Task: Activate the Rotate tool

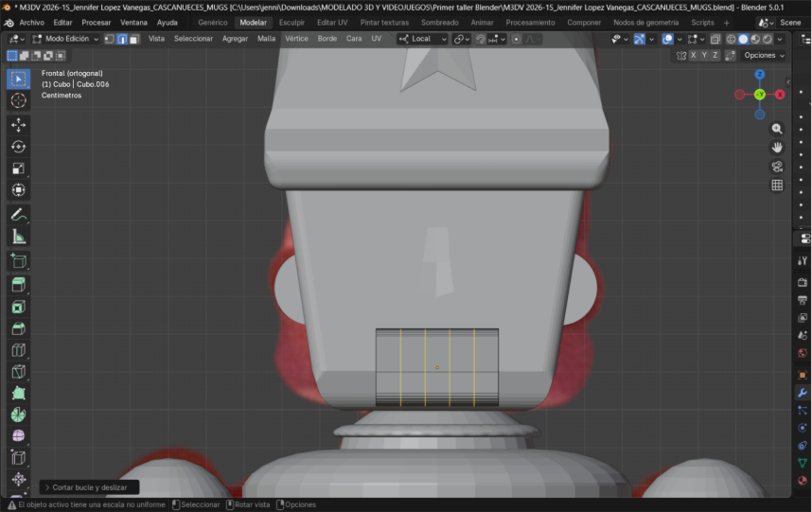Action: [x=18, y=147]
